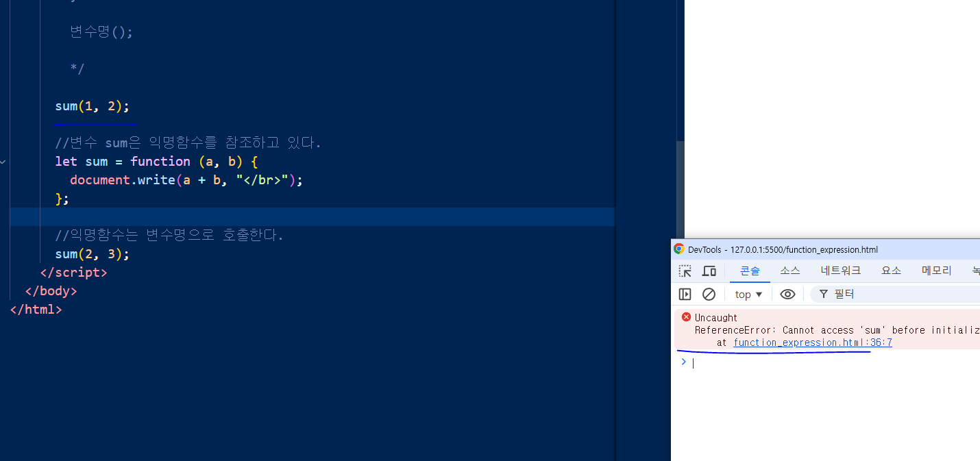
Task: Activate the inspect element picker in DevTools
Action: (x=685, y=271)
